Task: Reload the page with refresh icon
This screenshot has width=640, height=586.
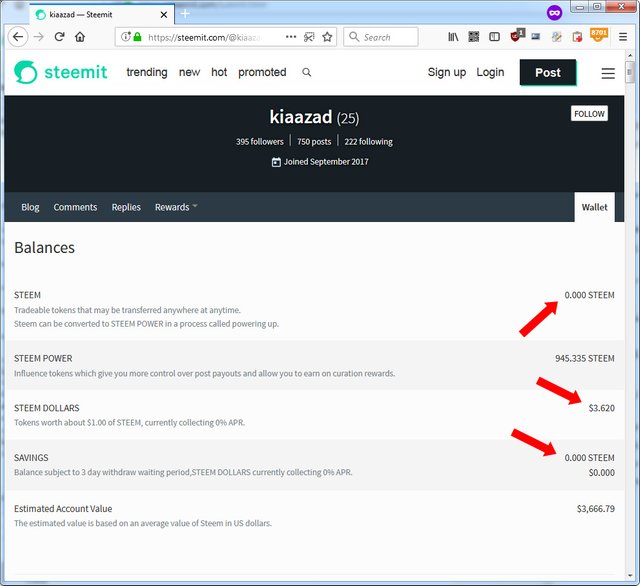Action: [x=60, y=37]
